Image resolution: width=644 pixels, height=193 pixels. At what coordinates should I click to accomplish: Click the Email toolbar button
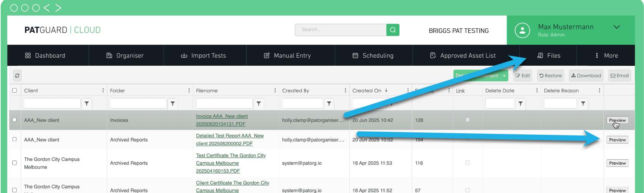tap(619, 76)
